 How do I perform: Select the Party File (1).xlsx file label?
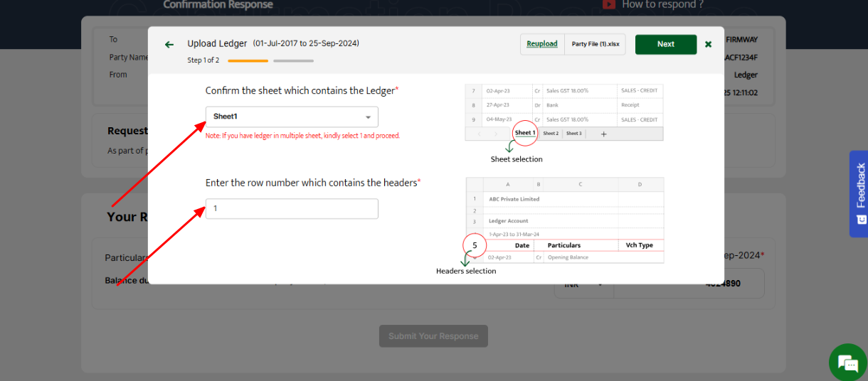(595, 44)
